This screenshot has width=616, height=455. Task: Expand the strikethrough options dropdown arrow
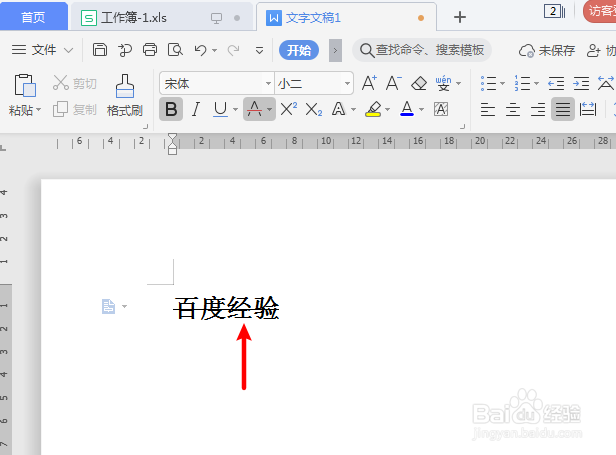270,109
